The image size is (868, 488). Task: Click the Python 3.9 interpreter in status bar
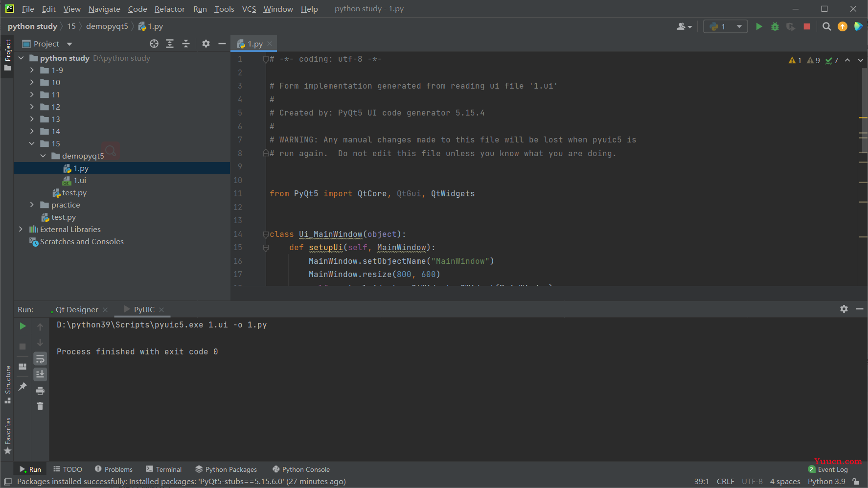tap(826, 482)
